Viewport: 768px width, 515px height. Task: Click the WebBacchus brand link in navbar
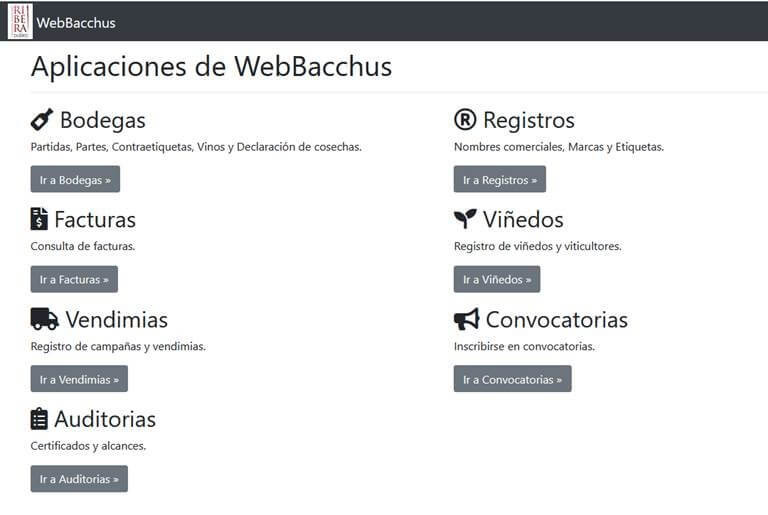[76, 23]
